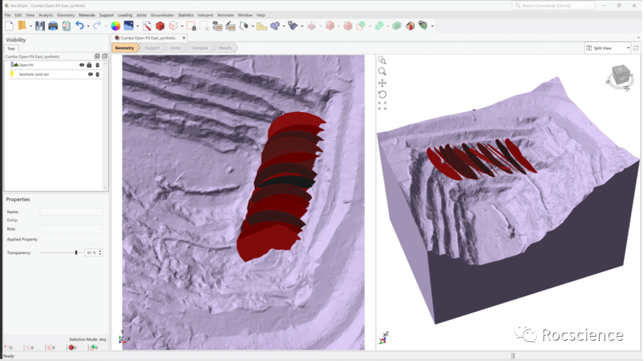Image resolution: width=644 pixels, height=361 pixels.
Task: Click the zoom extents icon in viewport
Action: point(382,105)
